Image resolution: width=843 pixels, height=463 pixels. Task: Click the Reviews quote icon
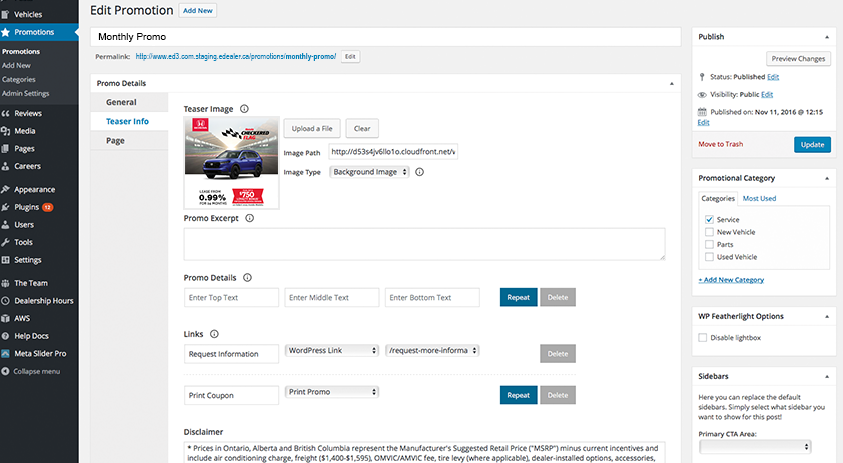click(5, 113)
